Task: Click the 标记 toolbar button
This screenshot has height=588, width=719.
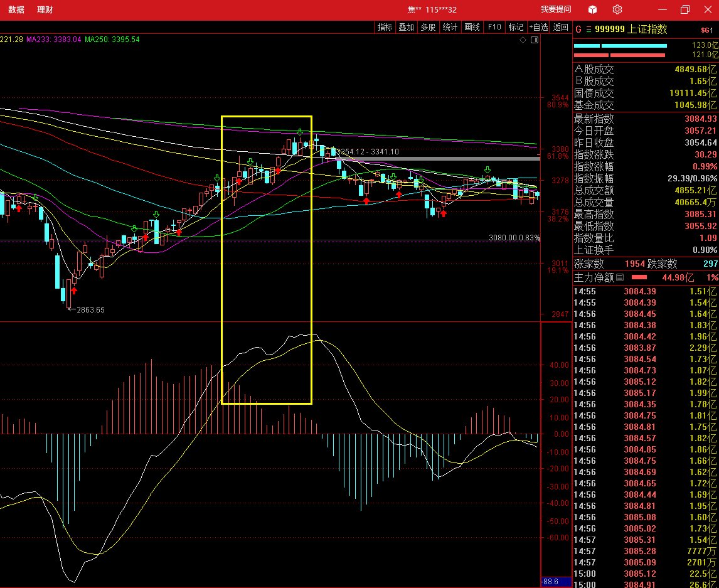Action: (516, 27)
